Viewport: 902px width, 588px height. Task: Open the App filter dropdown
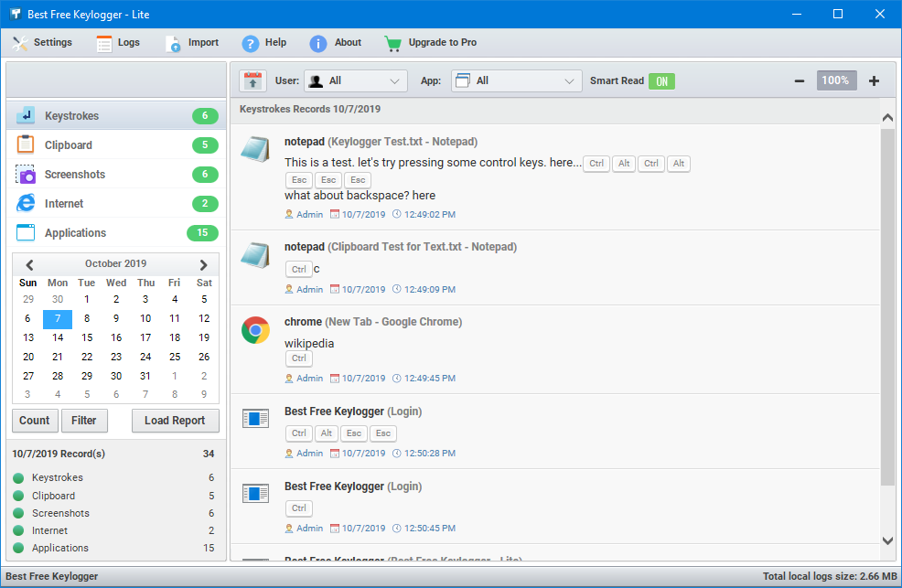tap(516, 80)
